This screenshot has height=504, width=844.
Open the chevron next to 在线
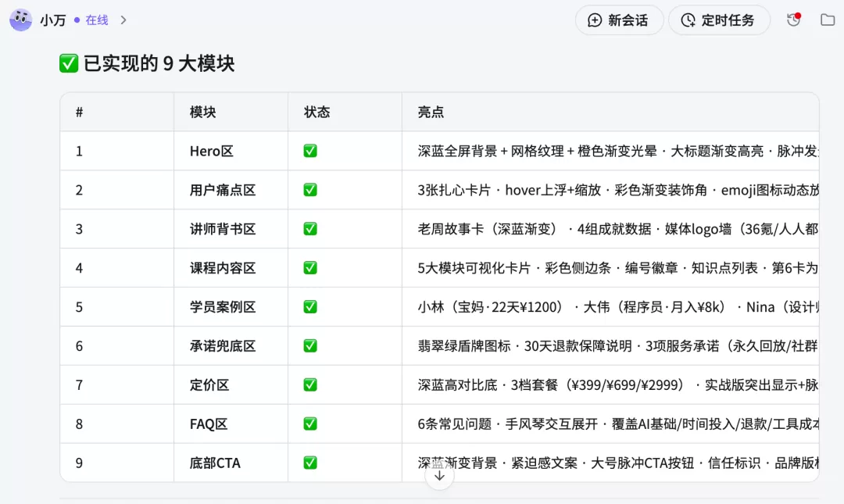[123, 20]
